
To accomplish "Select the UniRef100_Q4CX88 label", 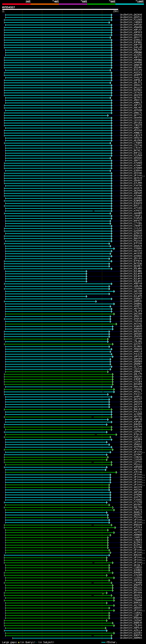I will click(131, 291).
